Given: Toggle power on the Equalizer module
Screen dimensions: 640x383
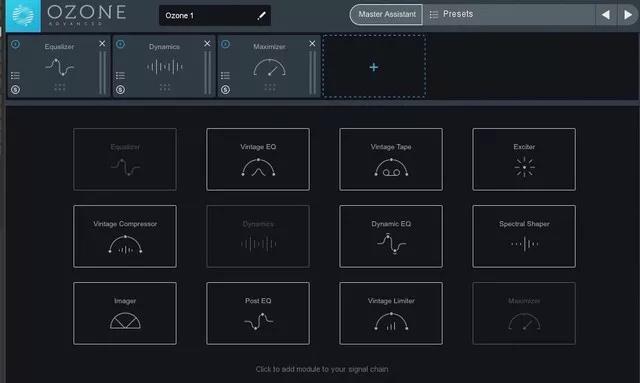Looking at the screenshot, I should coord(16,44).
